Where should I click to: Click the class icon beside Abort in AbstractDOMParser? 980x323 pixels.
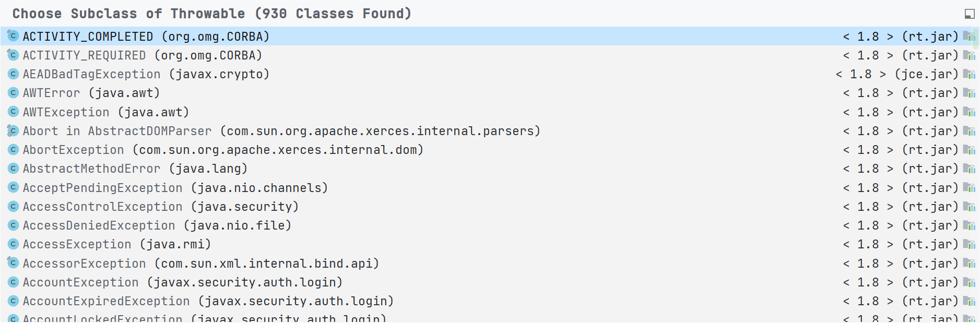point(13,130)
